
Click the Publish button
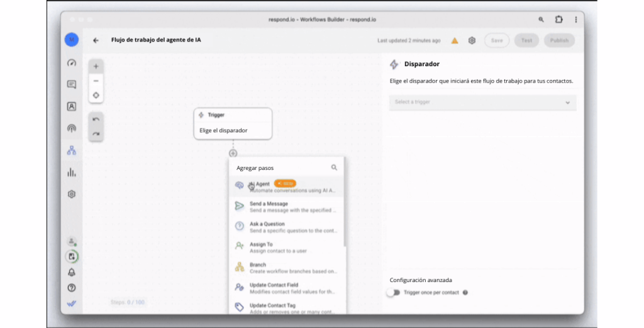(558, 40)
